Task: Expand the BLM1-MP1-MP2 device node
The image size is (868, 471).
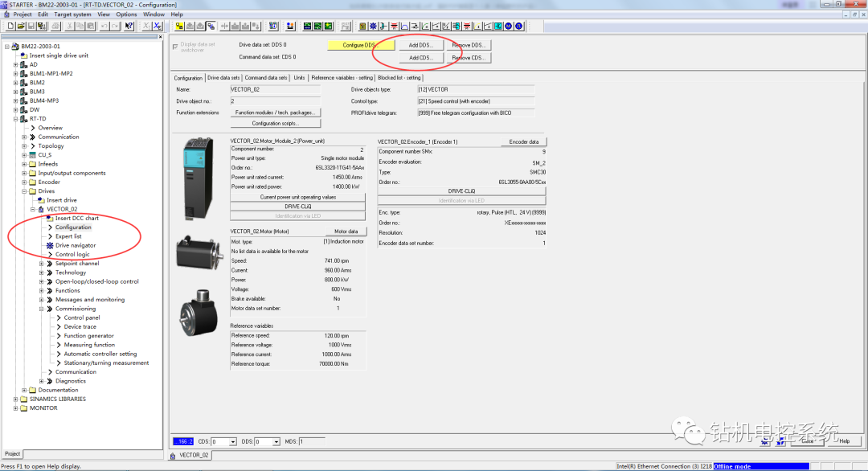Action: pos(15,74)
